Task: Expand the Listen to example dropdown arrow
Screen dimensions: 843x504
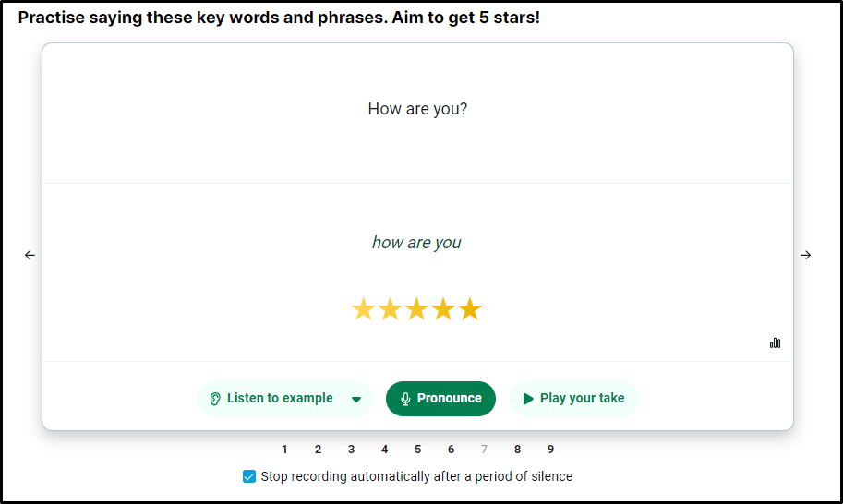Action: [356, 400]
